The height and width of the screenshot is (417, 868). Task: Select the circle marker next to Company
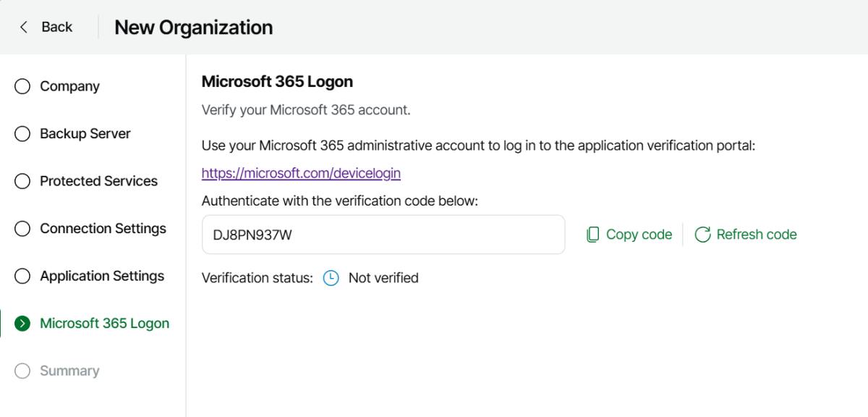(x=22, y=86)
